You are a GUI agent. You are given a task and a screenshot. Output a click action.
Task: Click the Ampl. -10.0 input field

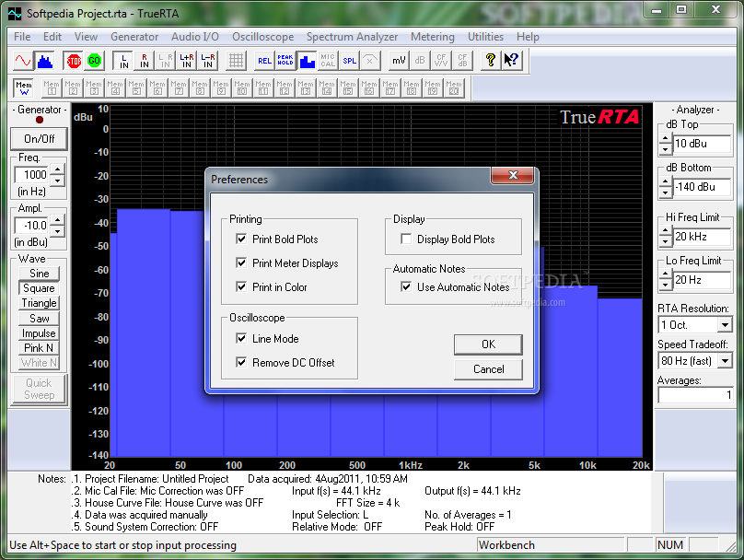click(x=33, y=226)
